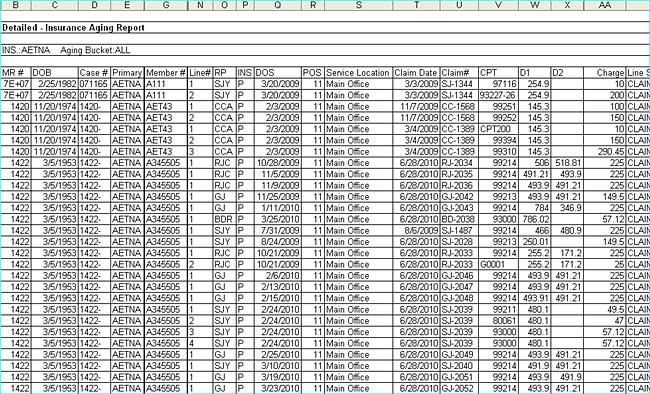Click the 'DOB' header cell
The height and width of the screenshot is (394, 650).
(54, 73)
